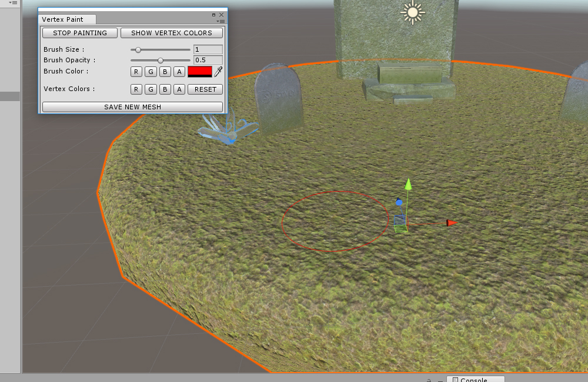Click the Vertex Colors label
Viewport: 588px width, 382px height.
pos(69,89)
